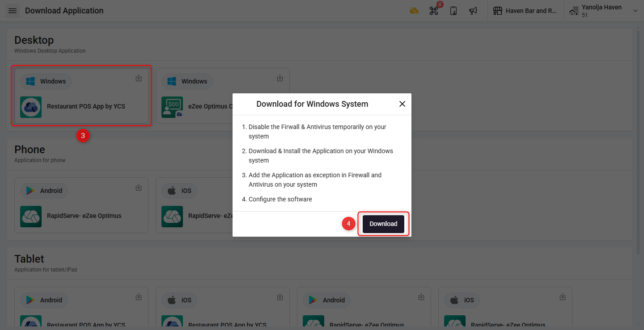This screenshot has height=330, width=644.
Task: Select the Android chip in Phone section
Action: tap(44, 191)
